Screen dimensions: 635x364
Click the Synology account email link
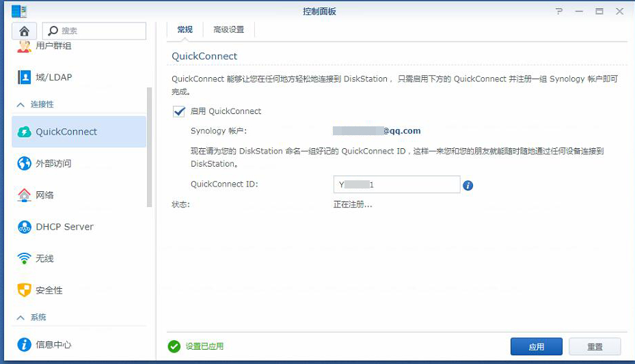click(x=377, y=130)
